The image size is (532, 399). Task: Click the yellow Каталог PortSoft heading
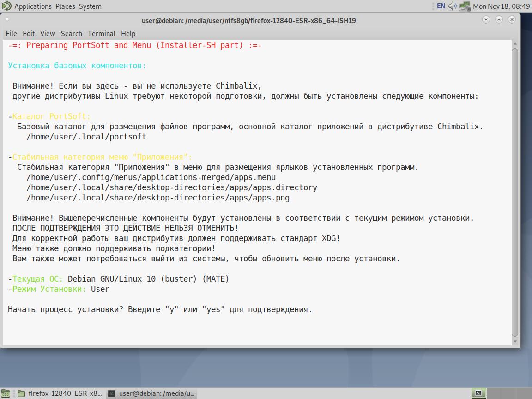pos(51,116)
